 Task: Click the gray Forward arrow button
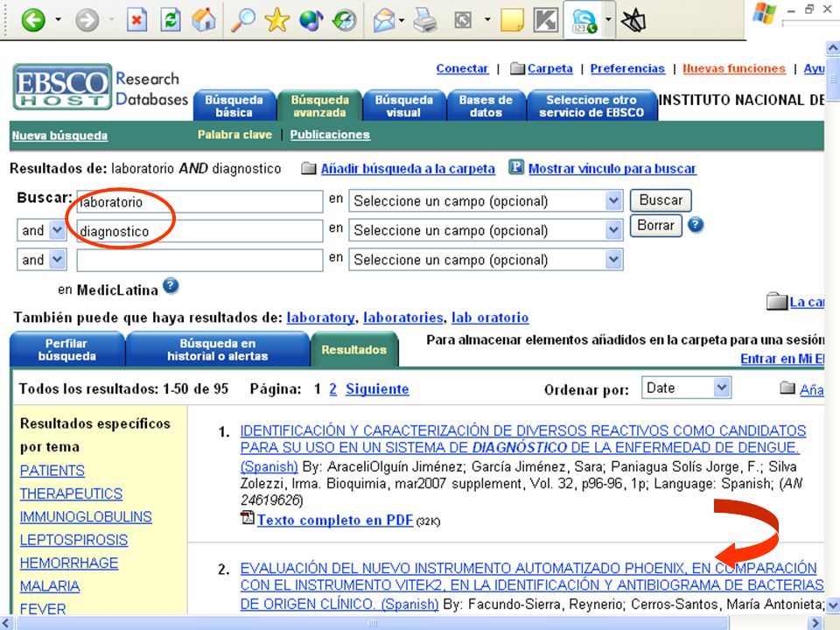tap(87, 20)
